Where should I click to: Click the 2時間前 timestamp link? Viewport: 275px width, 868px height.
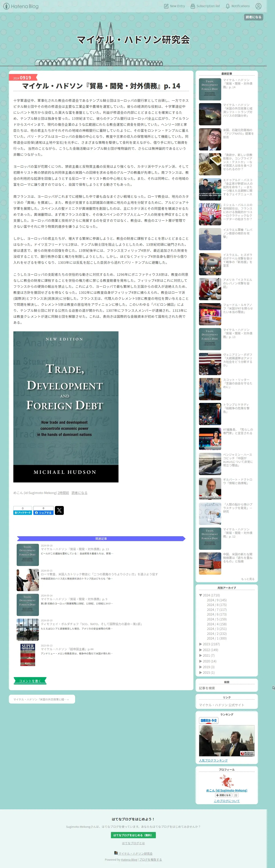coord(63,493)
